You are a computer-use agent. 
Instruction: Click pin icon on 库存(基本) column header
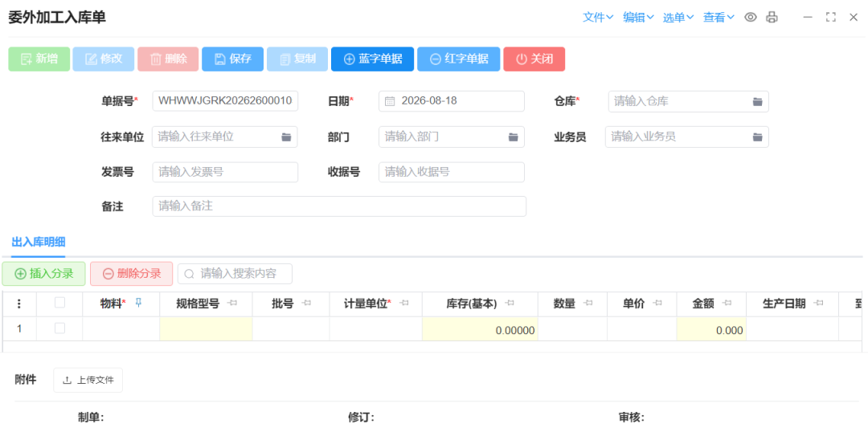pyautogui.click(x=510, y=303)
